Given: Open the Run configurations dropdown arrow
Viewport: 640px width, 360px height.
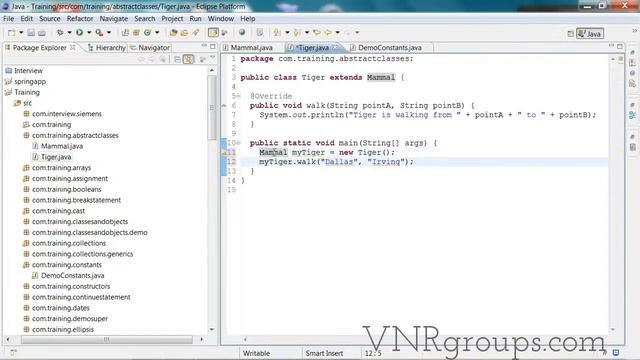Looking at the screenshot, I should [89, 33].
